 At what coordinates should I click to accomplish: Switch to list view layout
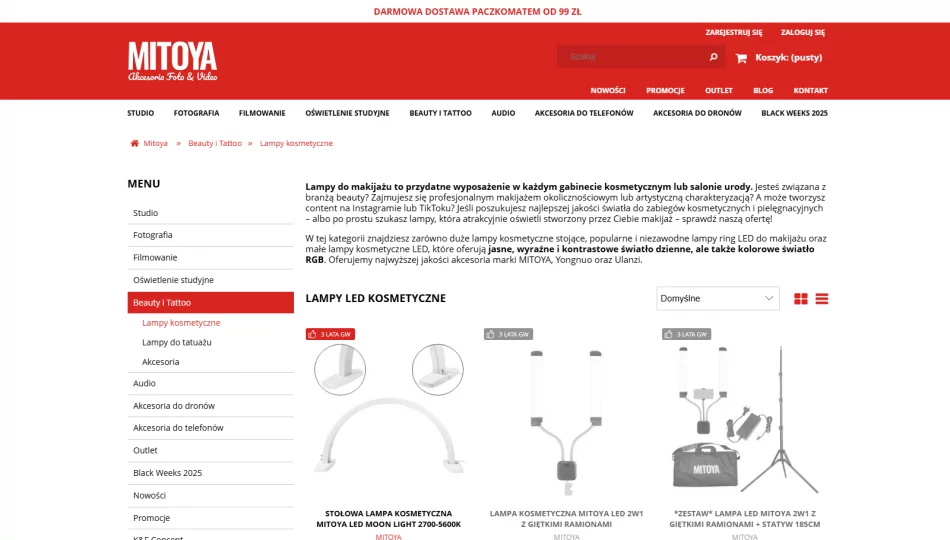822,299
